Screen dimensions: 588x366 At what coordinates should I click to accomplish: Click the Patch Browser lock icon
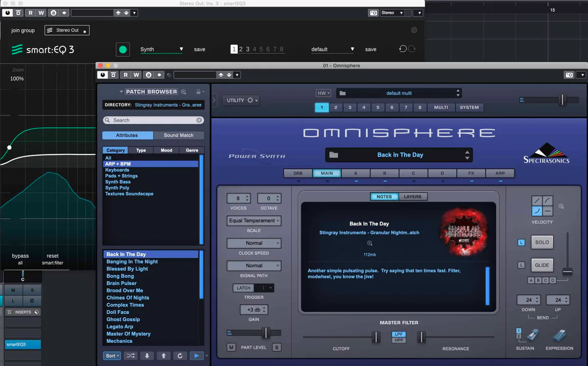click(198, 92)
